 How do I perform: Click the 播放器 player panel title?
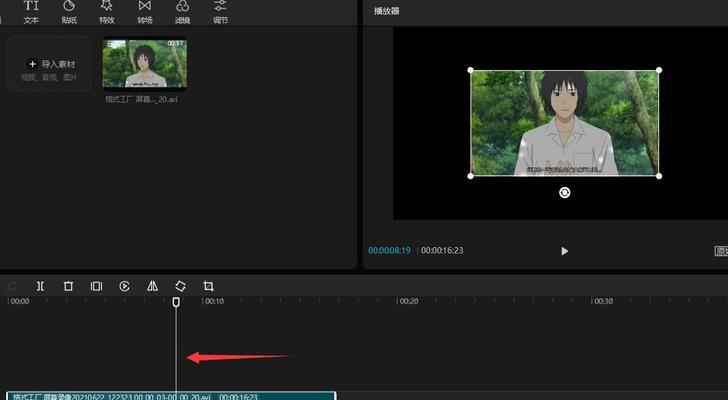pyautogui.click(x=387, y=11)
